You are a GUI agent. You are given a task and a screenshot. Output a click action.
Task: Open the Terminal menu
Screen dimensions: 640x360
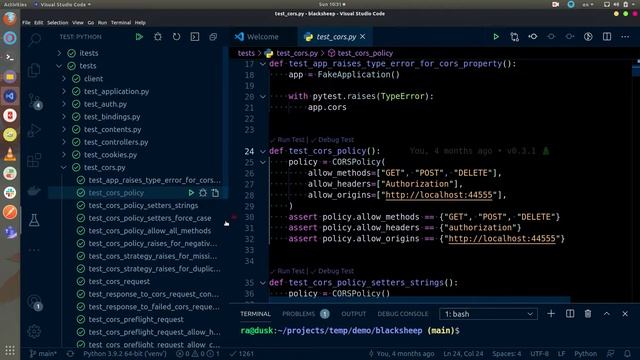[x=121, y=23]
